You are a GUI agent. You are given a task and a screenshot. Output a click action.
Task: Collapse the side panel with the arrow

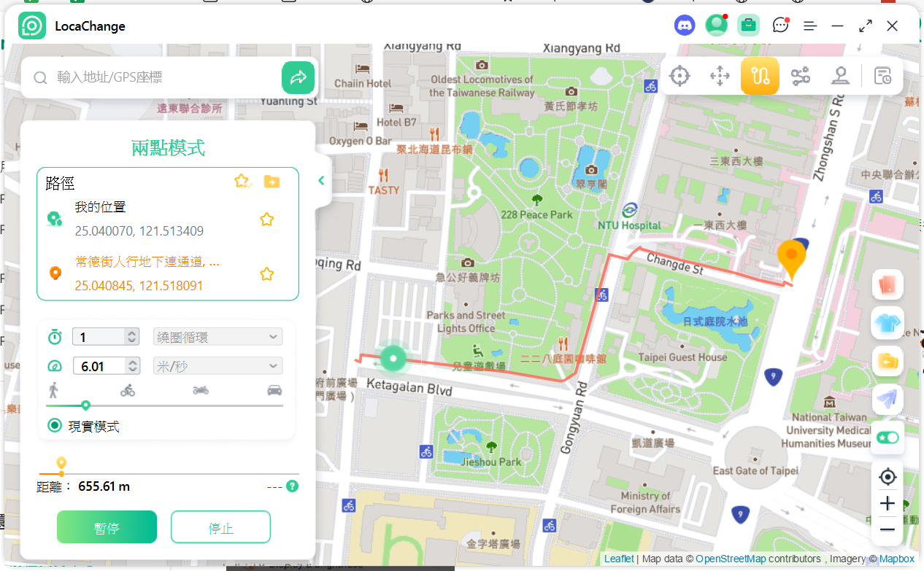321,181
